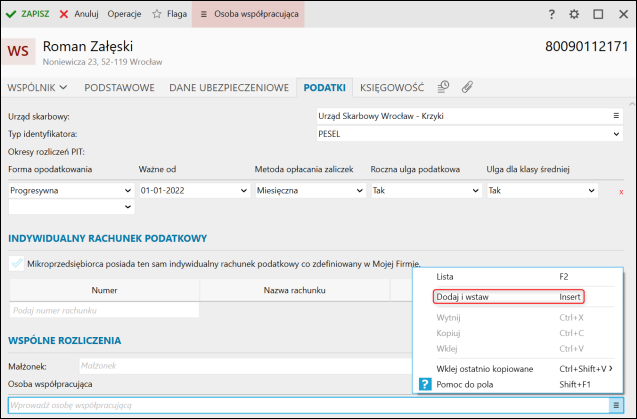Click the paperclip attachments icon
Image resolution: width=637 pixels, height=419 pixels.
(467, 87)
